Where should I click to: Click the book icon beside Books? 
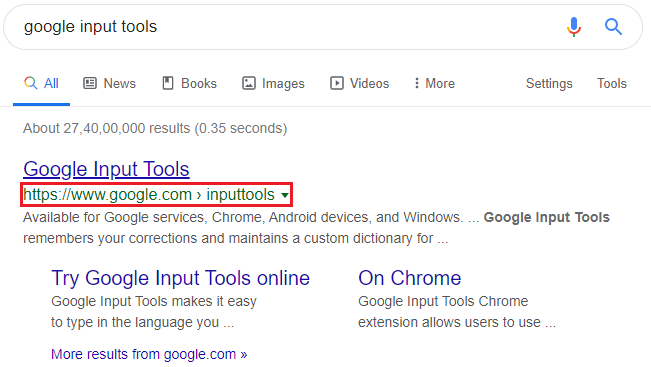tap(168, 83)
